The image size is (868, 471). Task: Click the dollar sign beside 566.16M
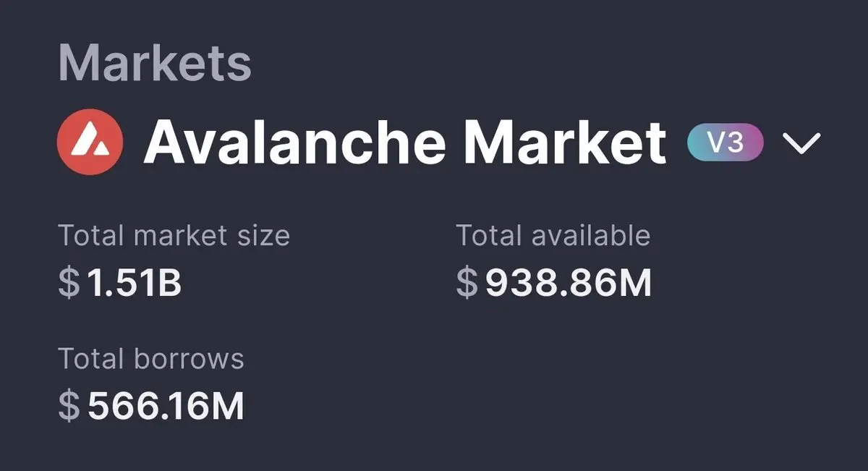click(x=69, y=407)
